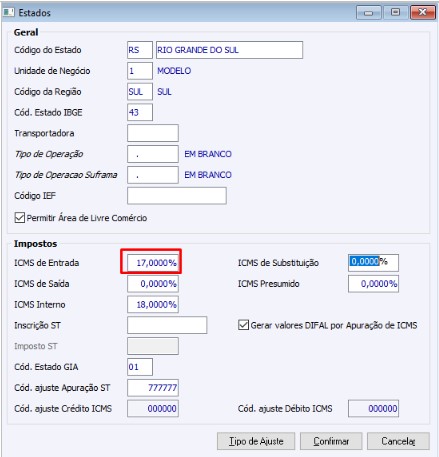Image resolution: width=439 pixels, height=457 pixels.
Task: Click the Geral section heading
Action: pos(26,32)
